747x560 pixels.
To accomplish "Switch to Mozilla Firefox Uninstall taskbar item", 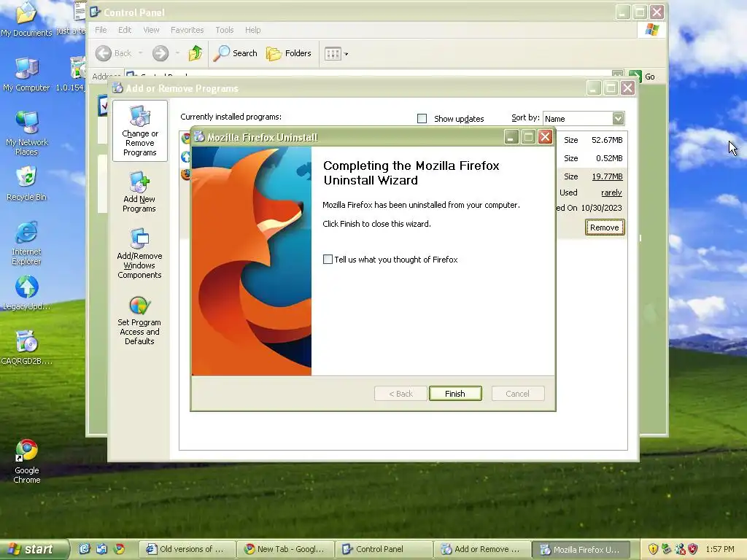I will pos(581,549).
